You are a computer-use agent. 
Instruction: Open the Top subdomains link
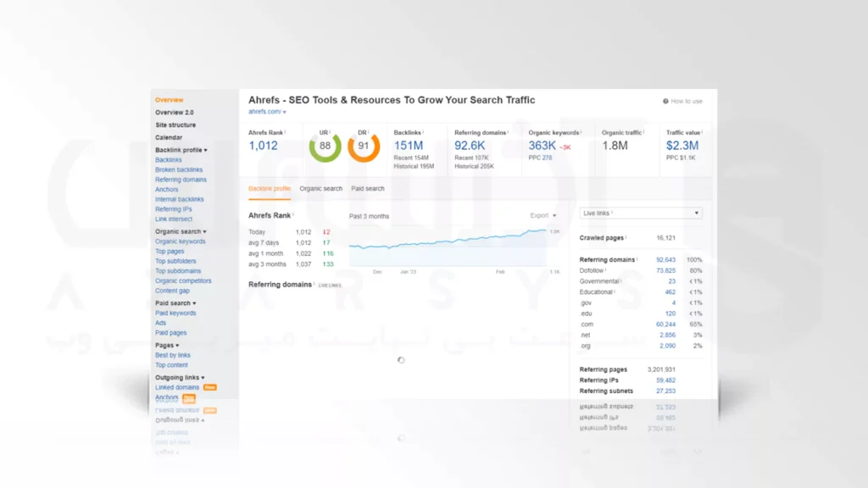178,271
